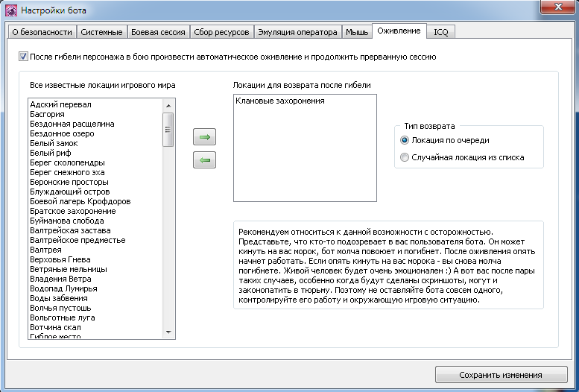The image size is (579, 392).
Task: Click the locations list scroll-up arrow
Action: pos(168,106)
